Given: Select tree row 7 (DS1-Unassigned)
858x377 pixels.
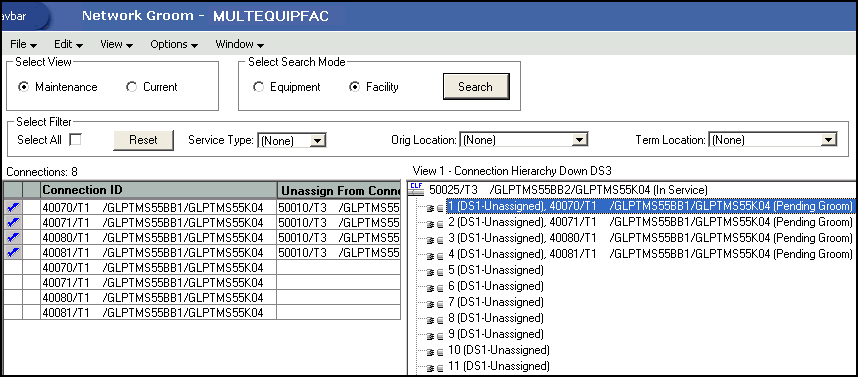Looking at the screenshot, I should pos(495,302).
